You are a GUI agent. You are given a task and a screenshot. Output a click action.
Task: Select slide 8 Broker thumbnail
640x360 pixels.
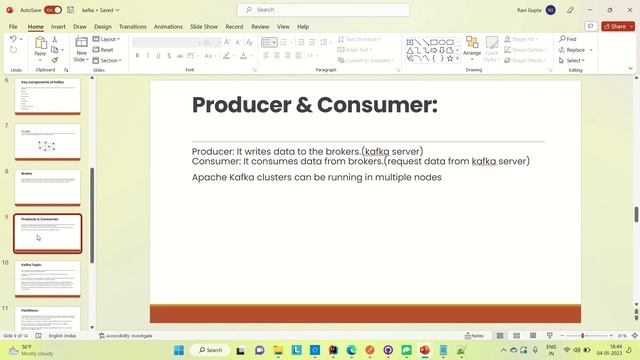(x=48, y=187)
